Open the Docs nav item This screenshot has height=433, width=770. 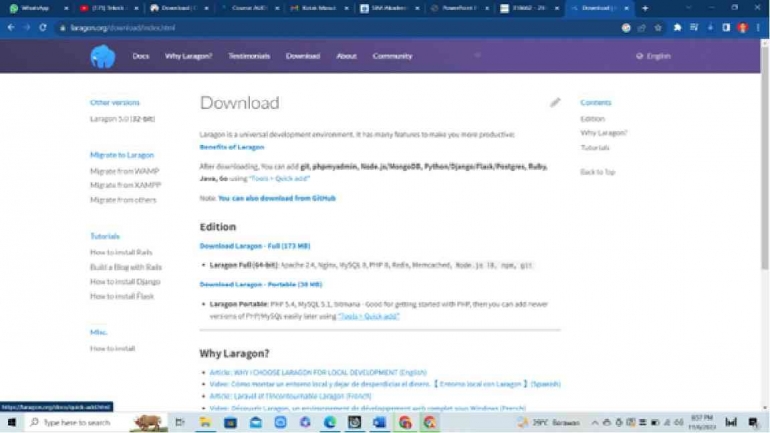140,56
